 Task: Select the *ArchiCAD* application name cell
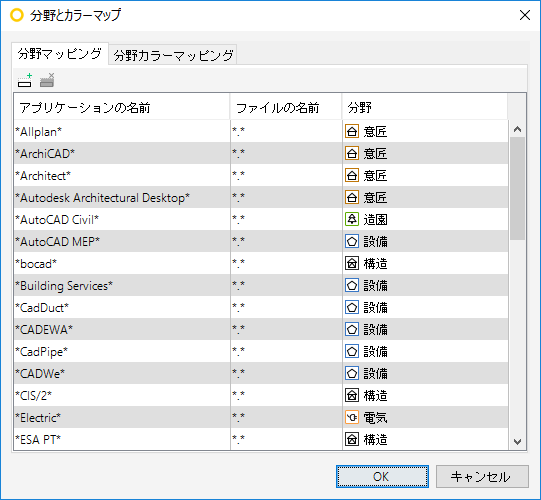tap(122, 154)
